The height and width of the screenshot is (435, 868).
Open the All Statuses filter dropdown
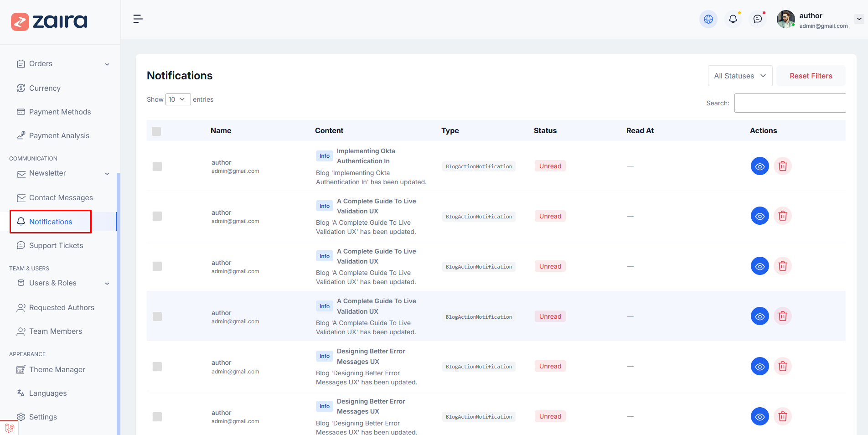(x=739, y=76)
